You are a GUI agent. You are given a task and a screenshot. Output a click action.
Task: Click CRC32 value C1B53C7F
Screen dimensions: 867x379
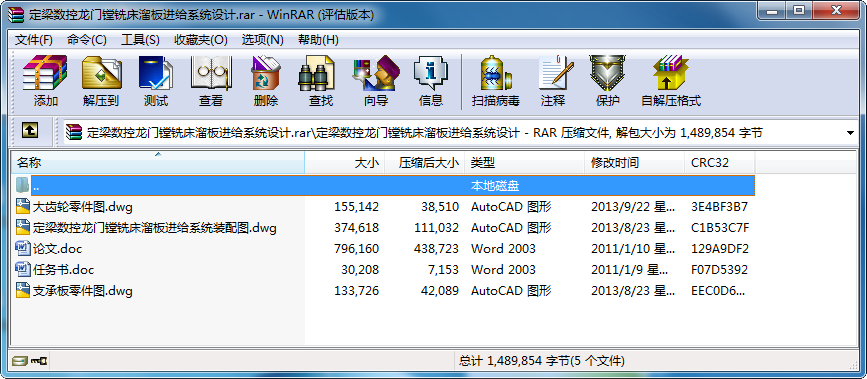pos(719,228)
